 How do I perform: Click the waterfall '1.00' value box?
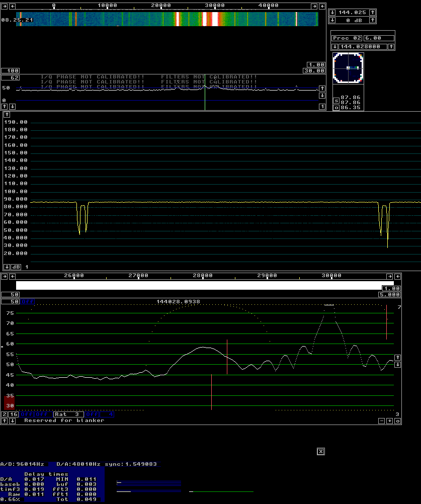click(316, 64)
